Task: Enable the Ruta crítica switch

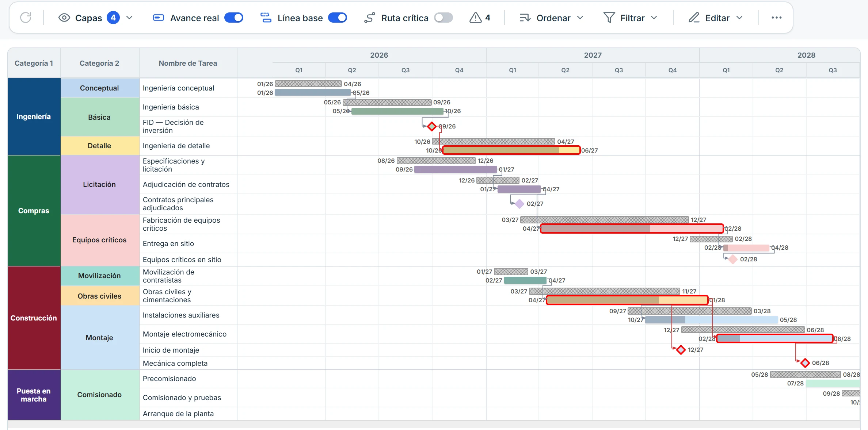Action: click(x=443, y=18)
